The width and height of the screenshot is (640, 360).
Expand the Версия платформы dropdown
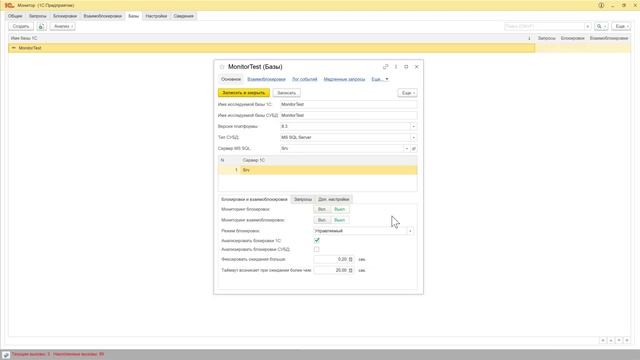[x=413, y=127]
